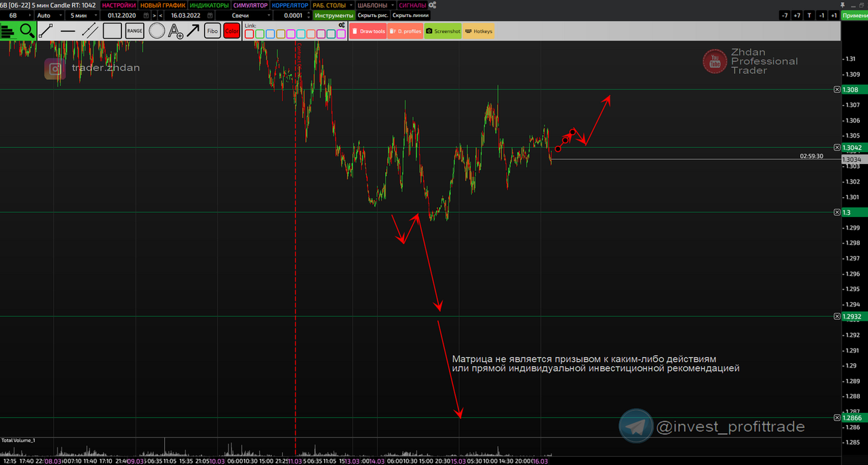This screenshot has width=868, height=465.
Task: Toggle Скрыть рис. drawings visibility
Action: pos(373,16)
